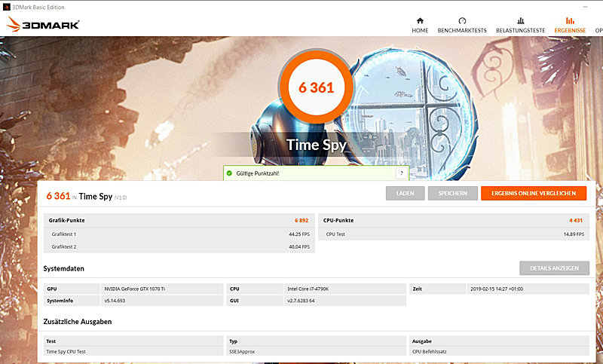The width and height of the screenshot is (603, 364).
Task: Open the HOME tab
Action: click(420, 26)
